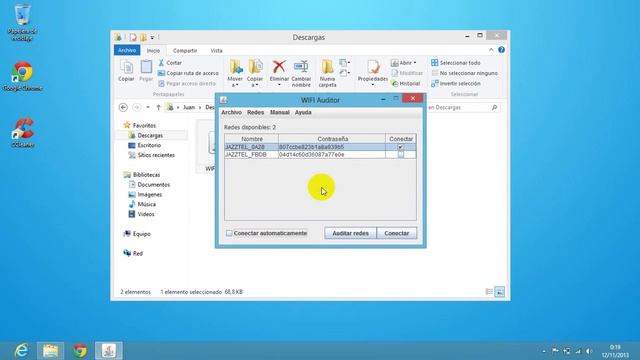Click Seleccionar todo in ribbon
Viewport: 640px width, 360px height.
tap(456, 63)
